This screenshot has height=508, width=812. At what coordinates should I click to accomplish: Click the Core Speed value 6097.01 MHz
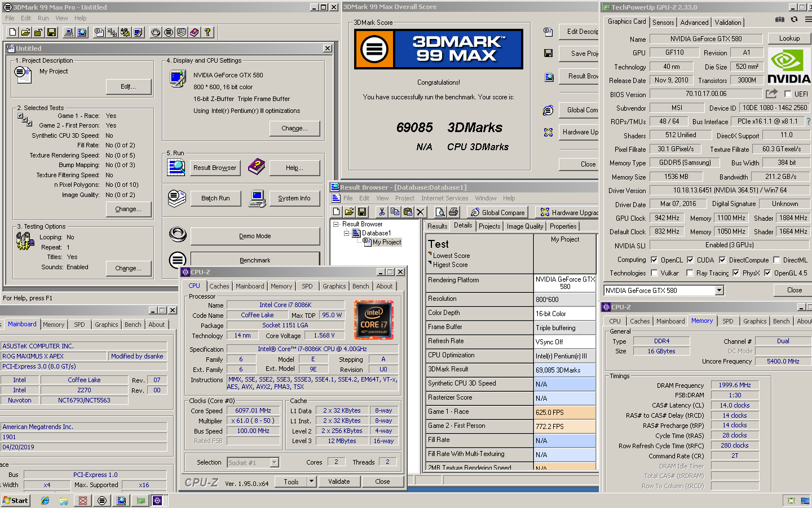tap(253, 410)
